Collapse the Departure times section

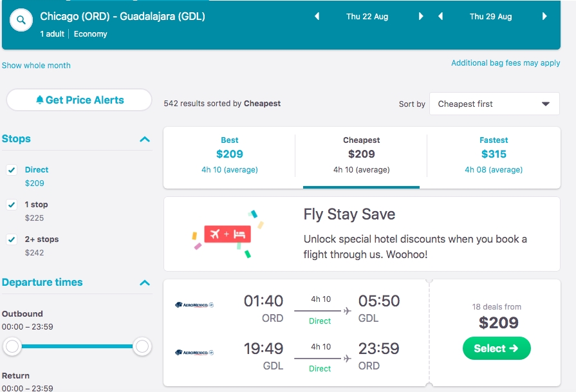pos(145,283)
